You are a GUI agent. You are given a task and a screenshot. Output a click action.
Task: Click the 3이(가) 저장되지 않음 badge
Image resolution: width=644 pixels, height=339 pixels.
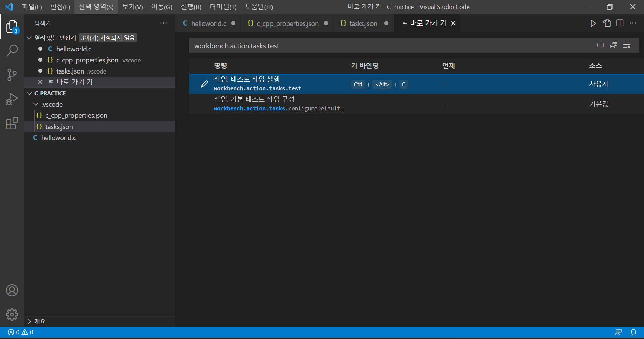108,38
